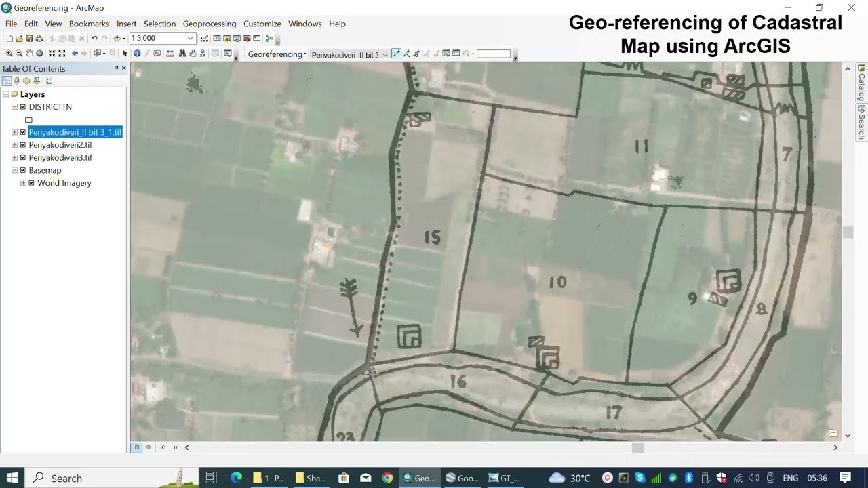Click the Add Data button
This screenshot has width=868, height=488.
117,39
